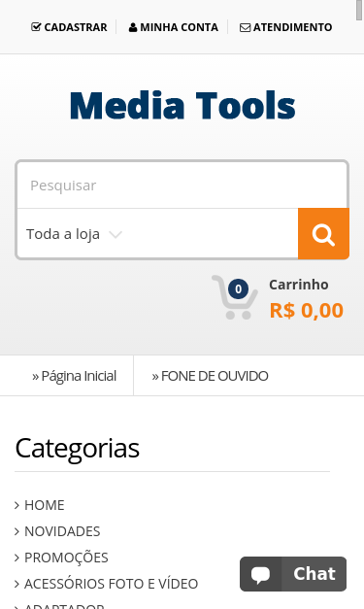Open the ACESSÓRIOS FOTO E VÍDEO category
Screen dimensions: 364x609
(111, 584)
